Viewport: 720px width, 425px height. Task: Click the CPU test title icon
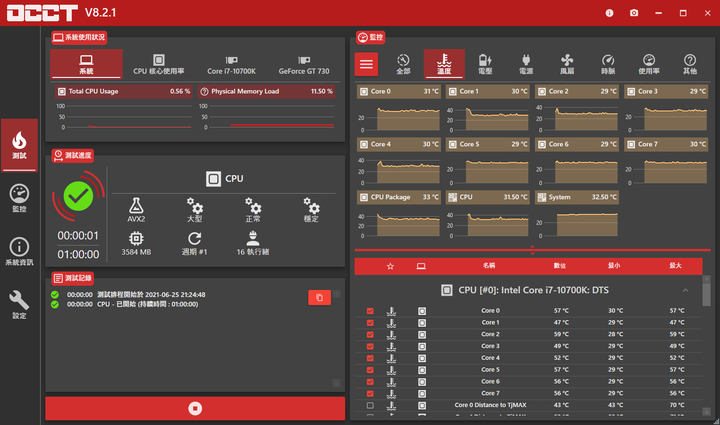[213, 179]
